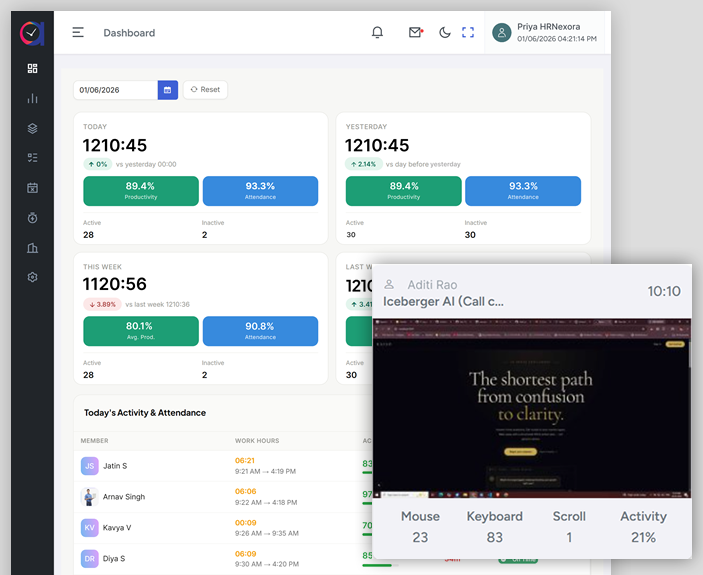Click Yesterday's Inactive count 30

click(470, 235)
